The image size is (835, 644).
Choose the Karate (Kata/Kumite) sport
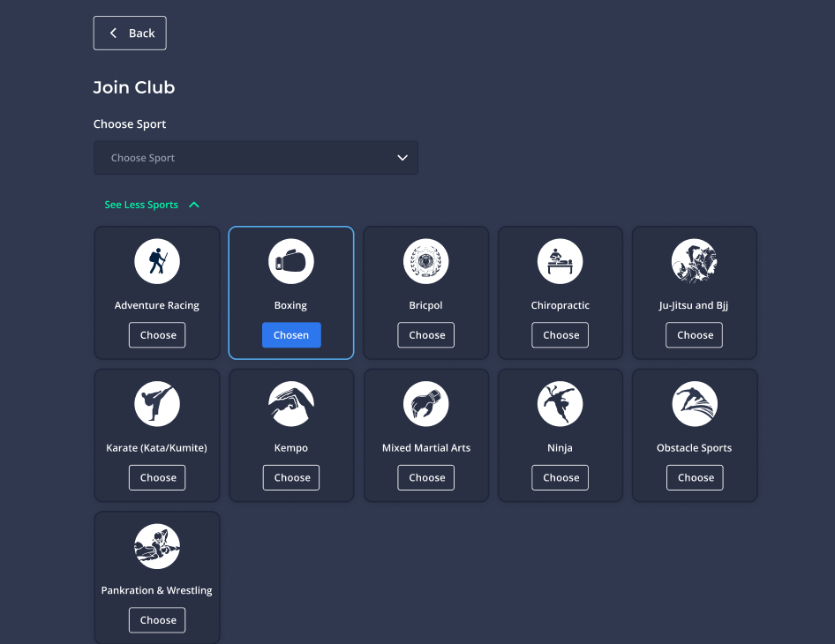pyautogui.click(x=157, y=478)
